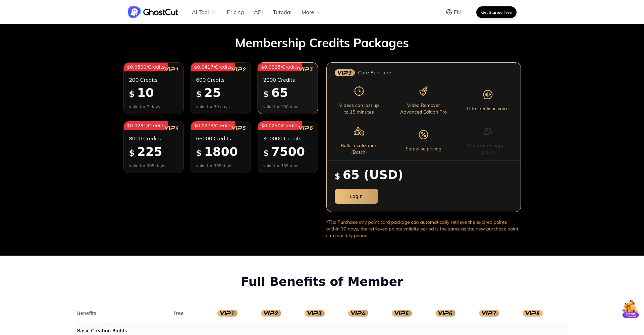Click the Credits Reward floating icon

tap(630, 309)
